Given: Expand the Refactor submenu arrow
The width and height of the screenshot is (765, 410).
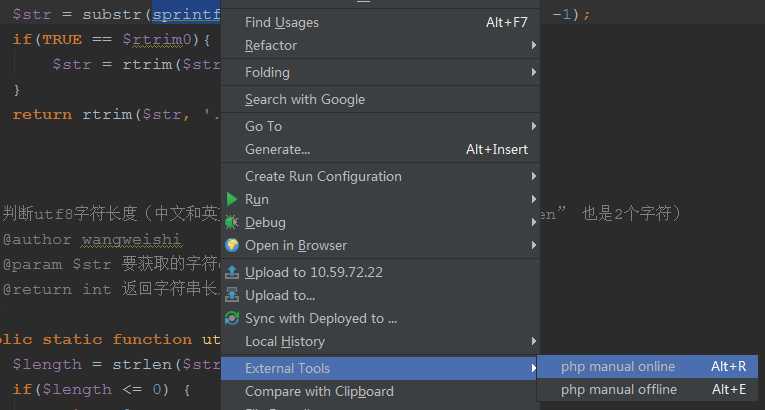Looking at the screenshot, I should coord(534,45).
